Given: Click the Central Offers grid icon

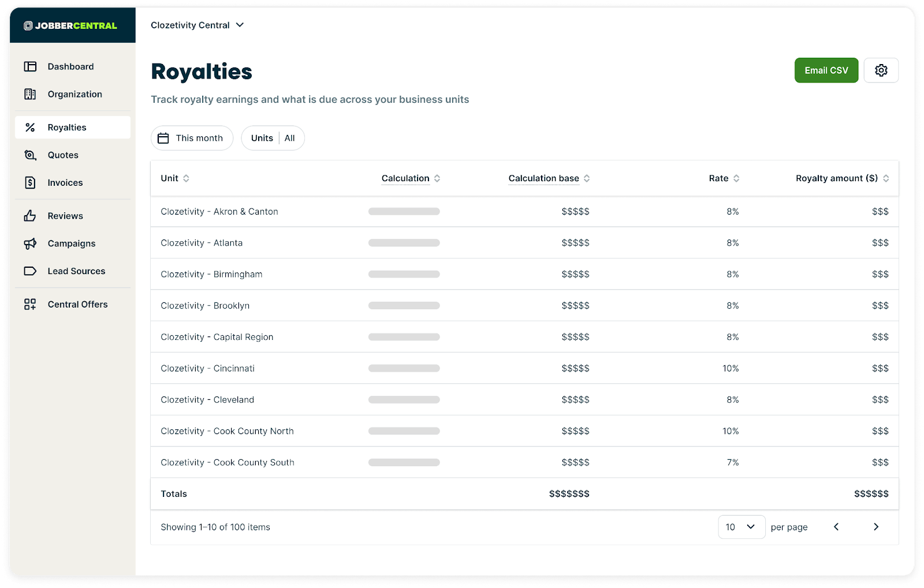Looking at the screenshot, I should tap(31, 304).
